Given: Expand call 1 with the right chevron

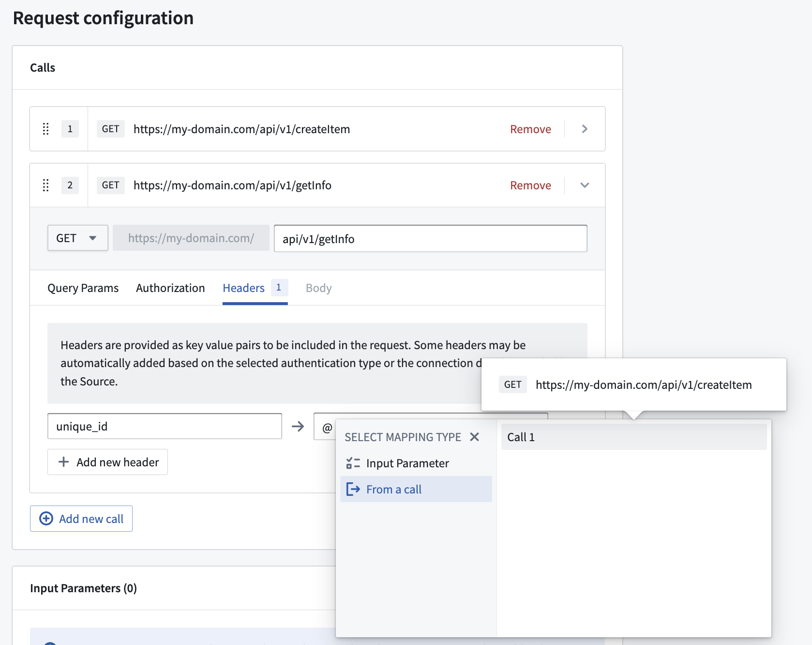Looking at the screenshot, I should pos(585,129).
